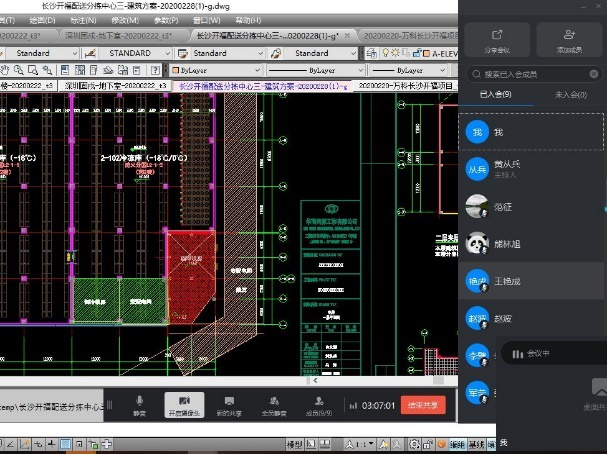Expand the ByLayer color dropdown
Viewport: 607px width, 454px height.
(256, 71)
